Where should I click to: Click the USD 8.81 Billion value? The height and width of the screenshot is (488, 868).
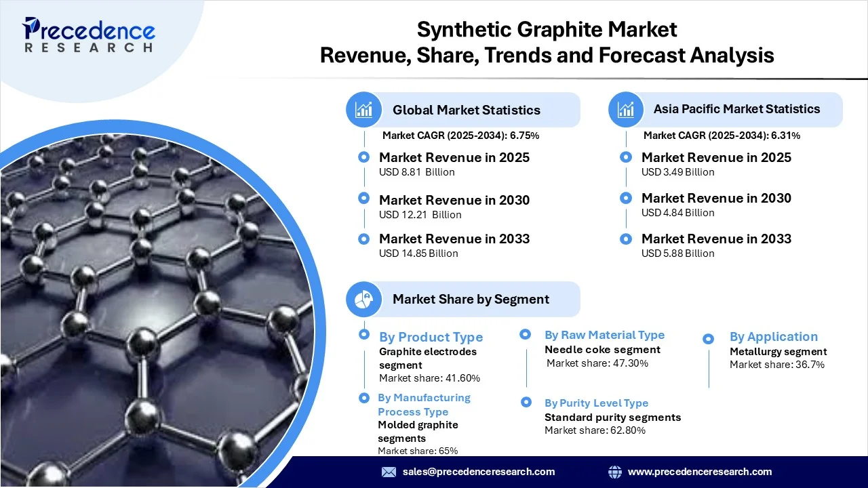pos(417,172)
